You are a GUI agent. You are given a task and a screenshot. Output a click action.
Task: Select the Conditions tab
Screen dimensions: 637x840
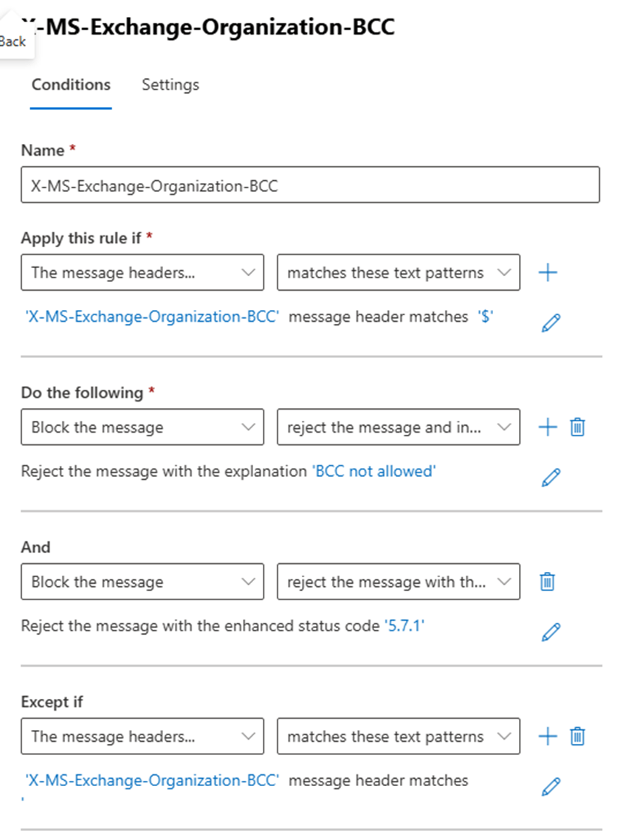pyautogui.click(x=71, y=85)
